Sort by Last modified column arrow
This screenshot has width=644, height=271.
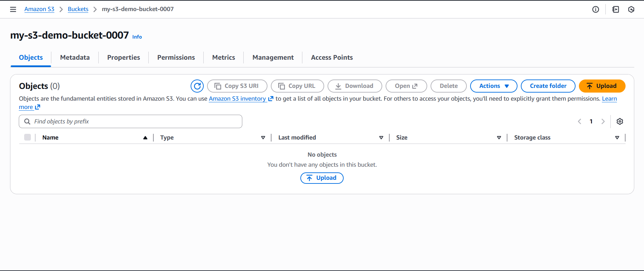[381, 138]
